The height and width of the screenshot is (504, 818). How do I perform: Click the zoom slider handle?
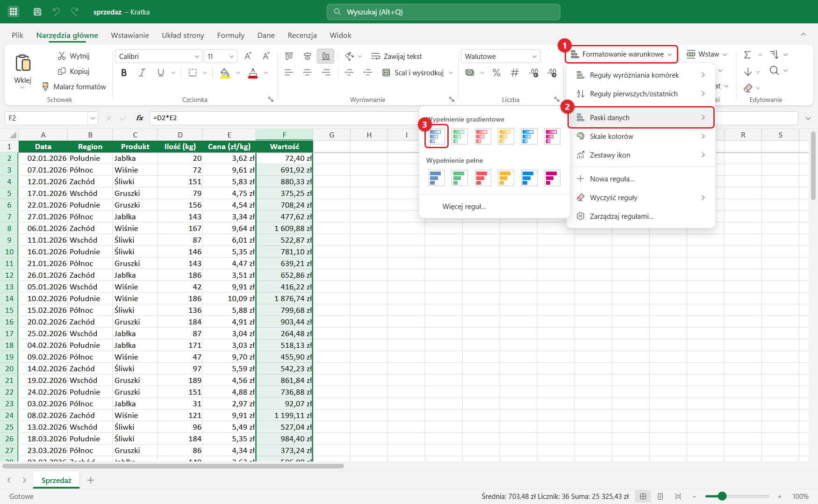722,496
